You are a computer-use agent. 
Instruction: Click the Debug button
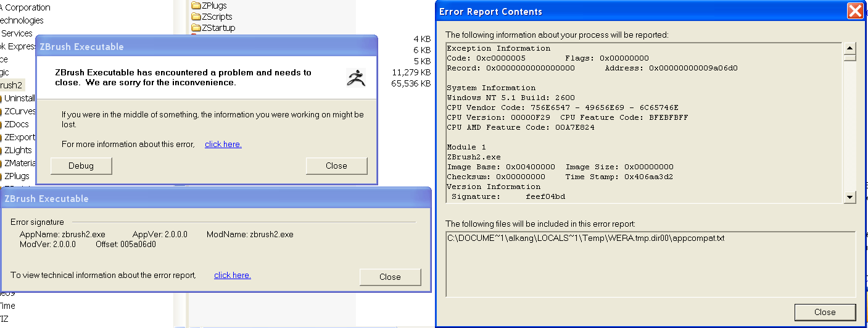click(81, 166)
